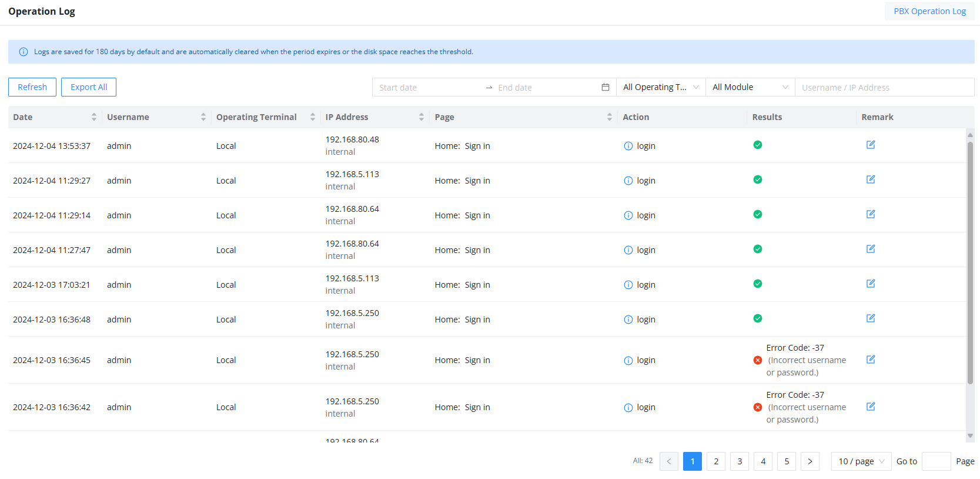The width and height of the screenshot is (980, 479).
Task: Select page 5 in pagination
Action: click(x=787, y=461)
